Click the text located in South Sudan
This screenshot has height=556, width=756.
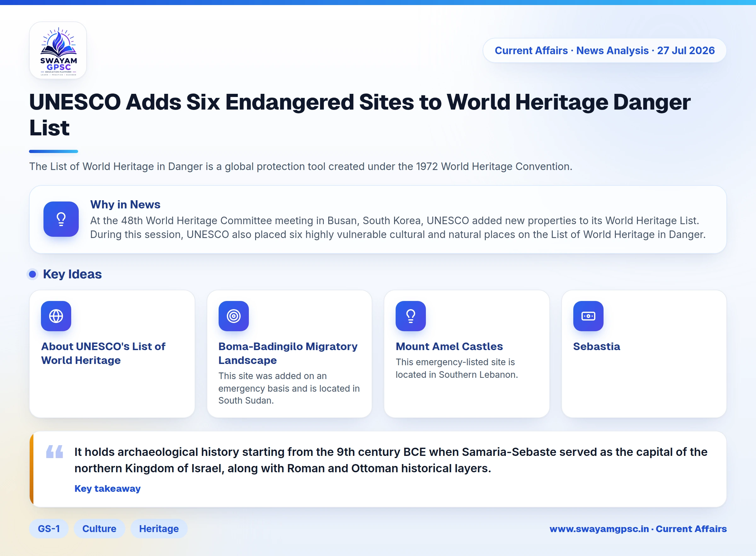[289, 388]
